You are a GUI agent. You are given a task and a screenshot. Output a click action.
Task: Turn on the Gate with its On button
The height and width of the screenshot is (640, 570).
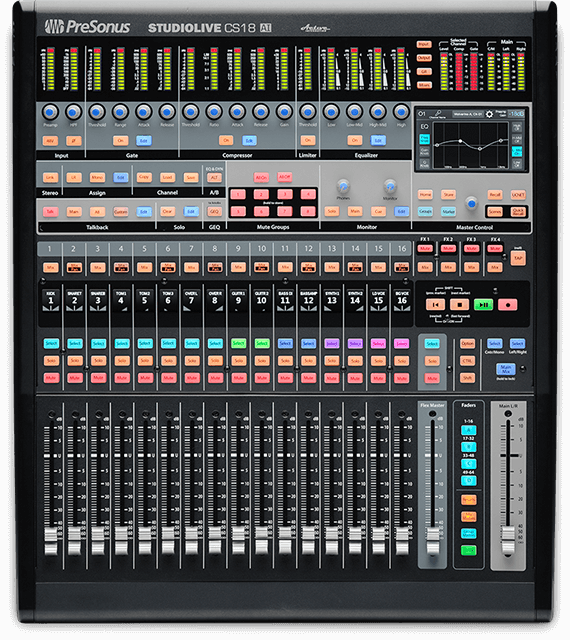coord(120,141)
